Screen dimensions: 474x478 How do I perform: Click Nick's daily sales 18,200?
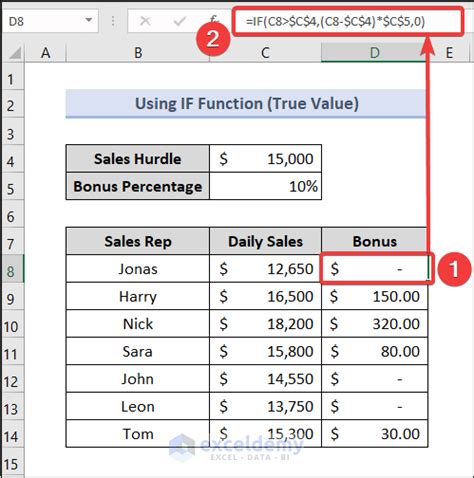pyautogui.click(x=265, y=324)
